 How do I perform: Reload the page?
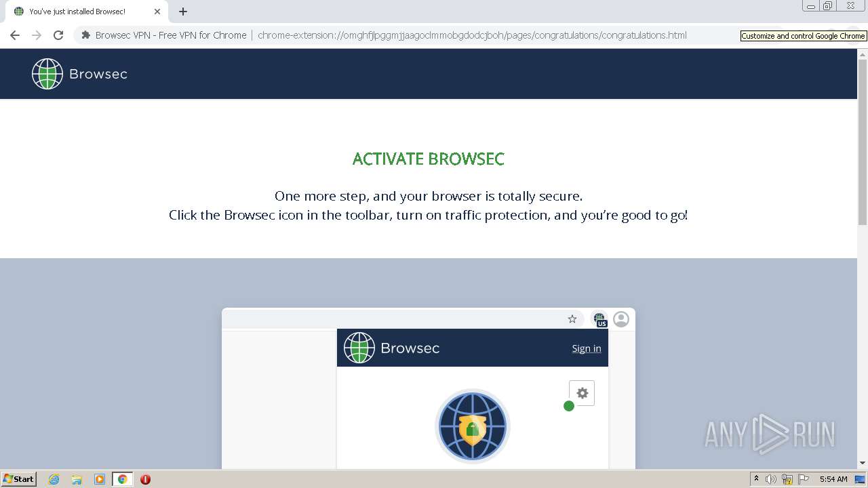click(58, 35)
